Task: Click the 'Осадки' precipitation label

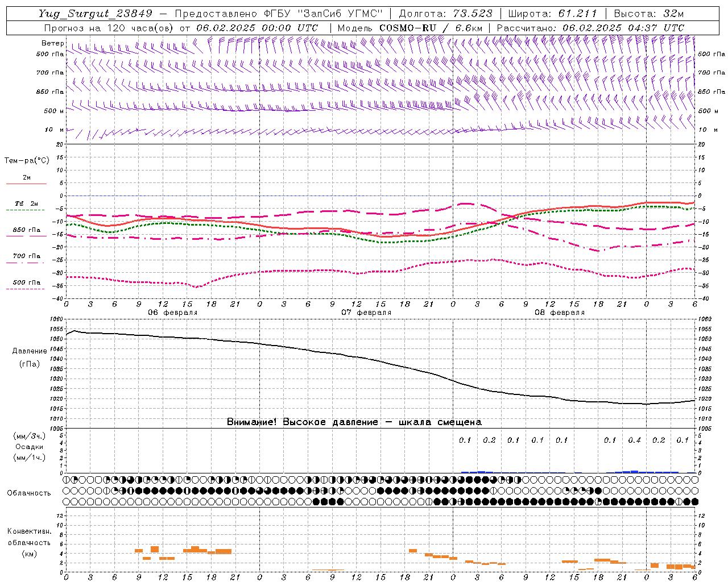Action: tap(30, 447)
